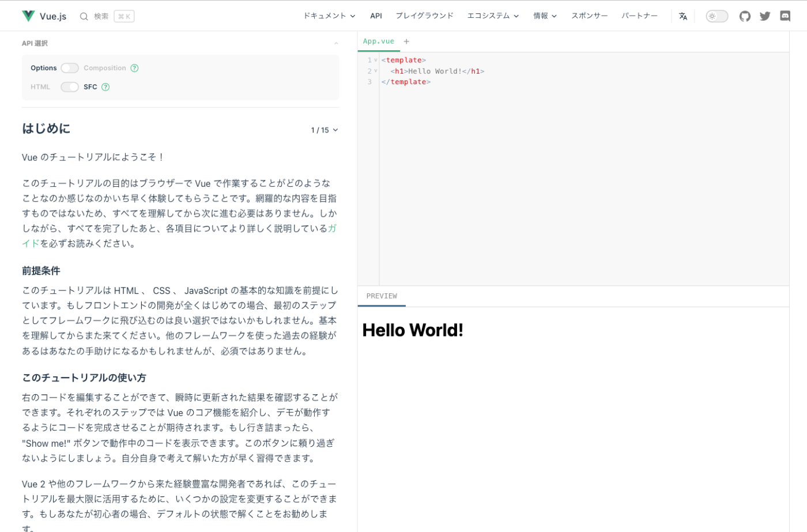Open the Discord chat icon link
Screen dimensions: 807x532
tap(785, 16)
